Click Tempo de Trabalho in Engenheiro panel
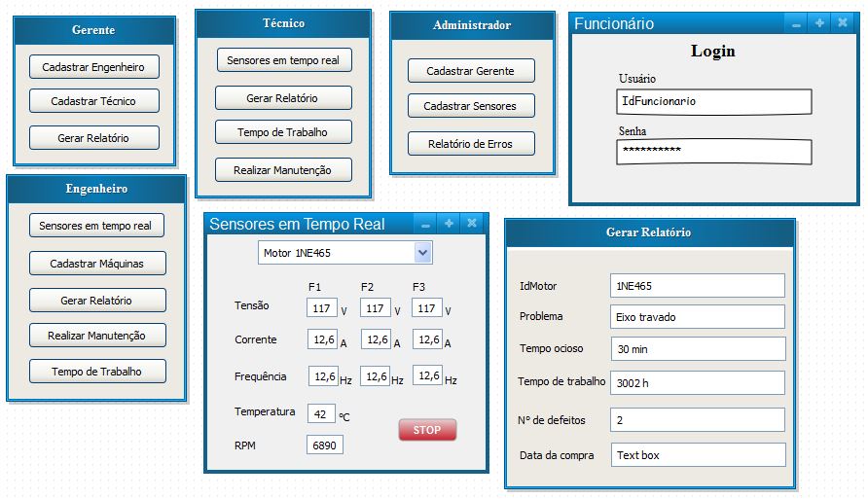Screen dimensions: 868x499 tap(96, 372)
